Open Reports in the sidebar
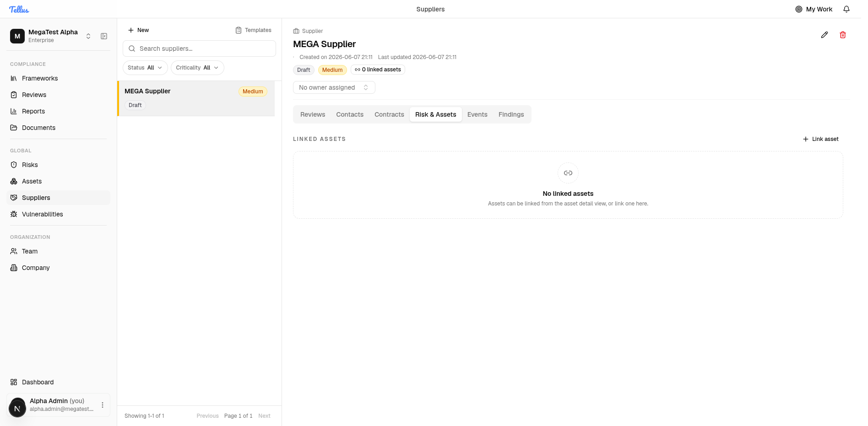 (58, 111)
